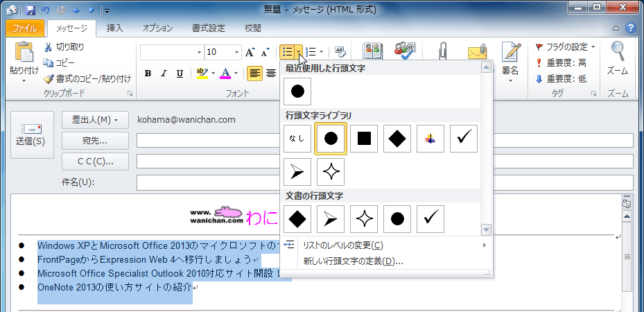This screenshot has height=312, width=644.
Task: Switch to the Insert (挿入) tab
Action: pos(114,28)
